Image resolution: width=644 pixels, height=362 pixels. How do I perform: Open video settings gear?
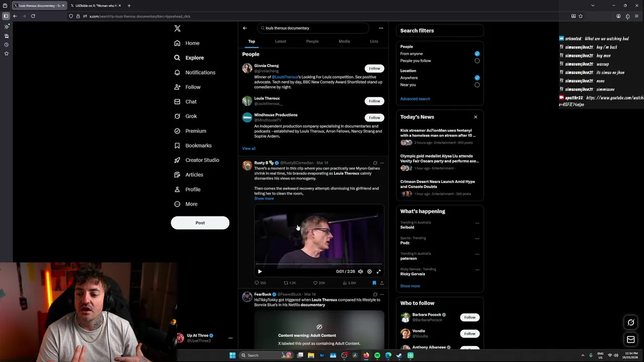click(369, 271)
